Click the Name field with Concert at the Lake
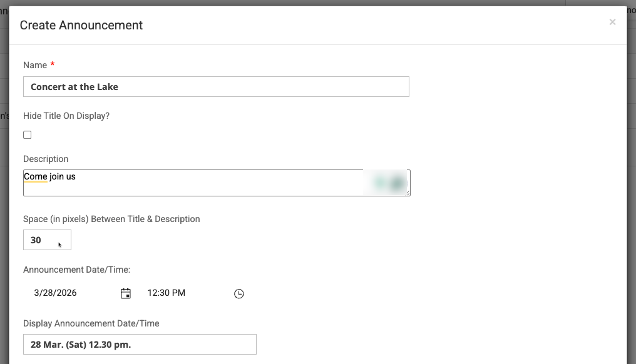 click(216, 87)
